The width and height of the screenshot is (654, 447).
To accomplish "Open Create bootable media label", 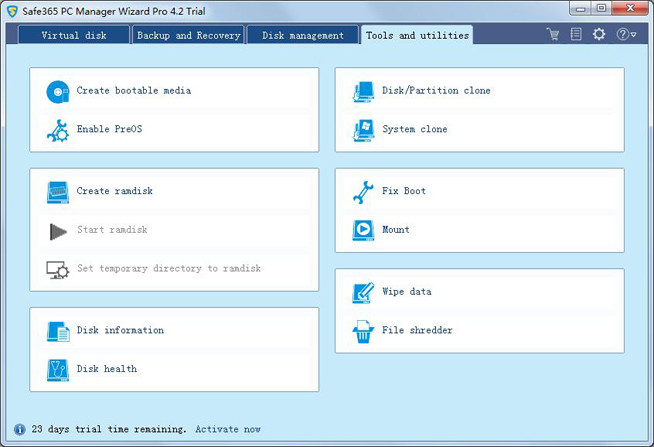I will [x=134, y=90].
